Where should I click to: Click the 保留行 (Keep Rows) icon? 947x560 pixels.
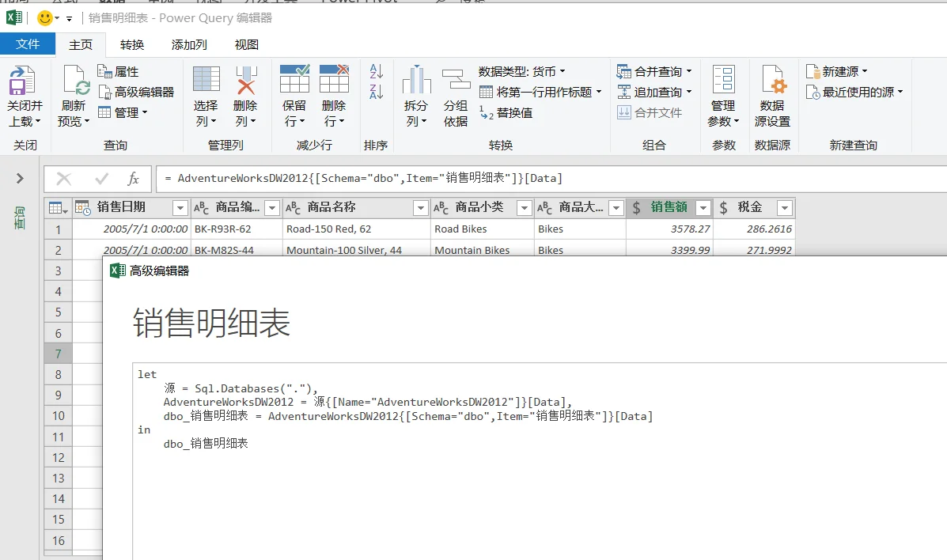(295, 78)
